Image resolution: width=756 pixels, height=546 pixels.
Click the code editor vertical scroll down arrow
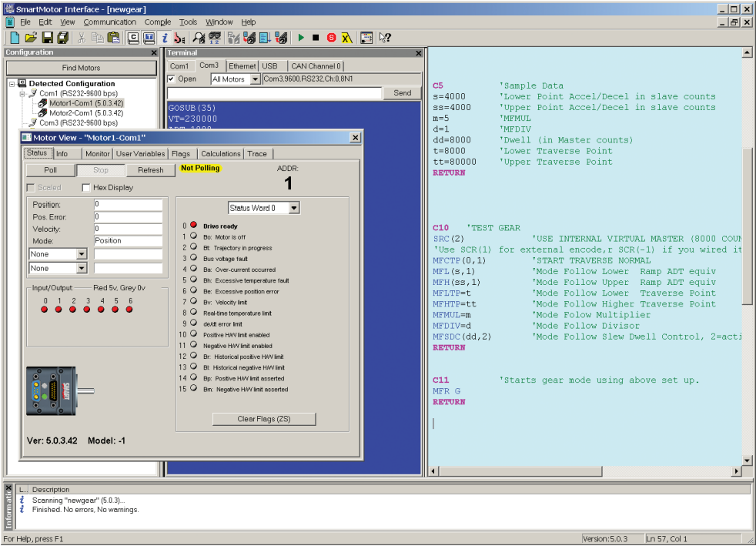click(x=747, y=461)
